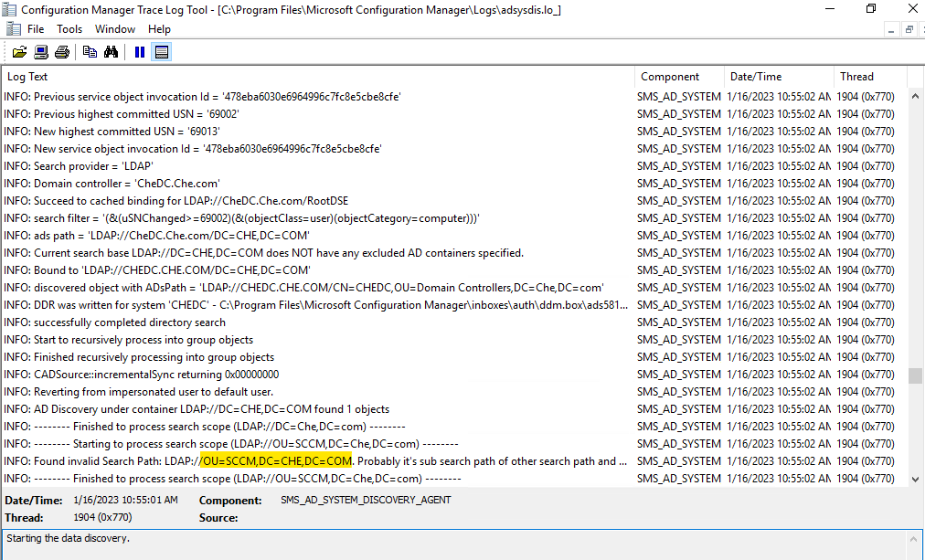Viewport: 925px width, 560px height.
Task: Select row "Bound to 'LDAP://CHEDC.CHE.COM/DC=CHE,DC=COM'"
Action: click(454, 270)
